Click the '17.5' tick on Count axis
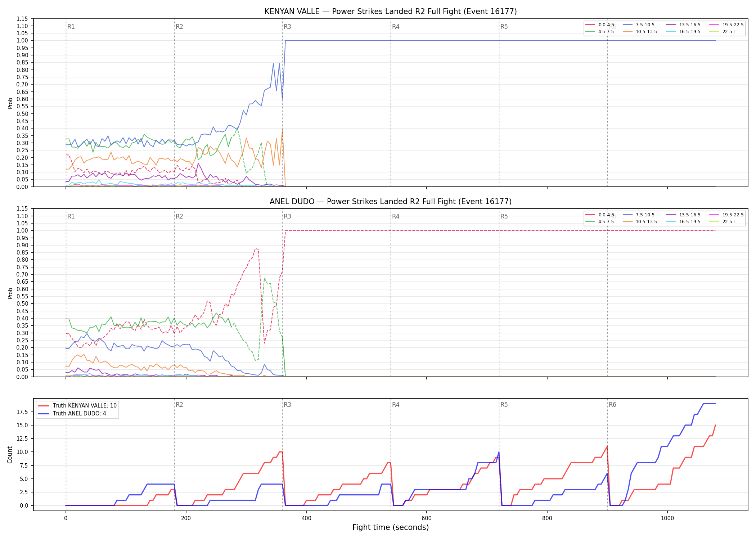This screenshot has width=756, height=540. (x=22, y=412)
